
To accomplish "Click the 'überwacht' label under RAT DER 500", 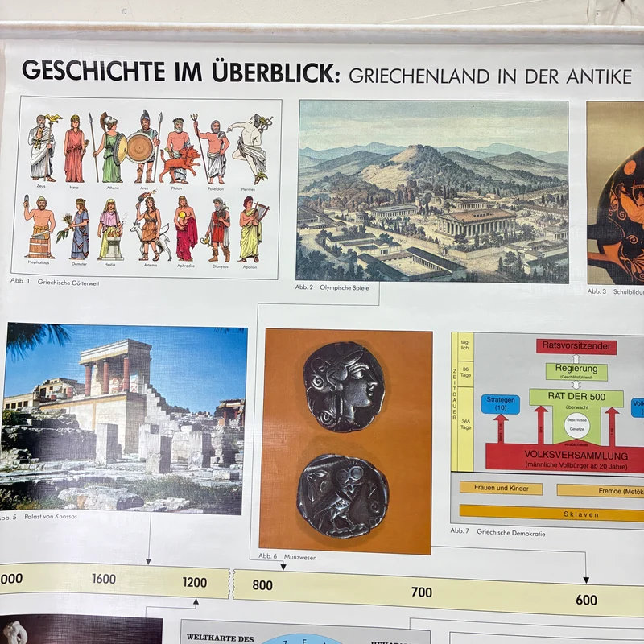I will click(576, 407).
